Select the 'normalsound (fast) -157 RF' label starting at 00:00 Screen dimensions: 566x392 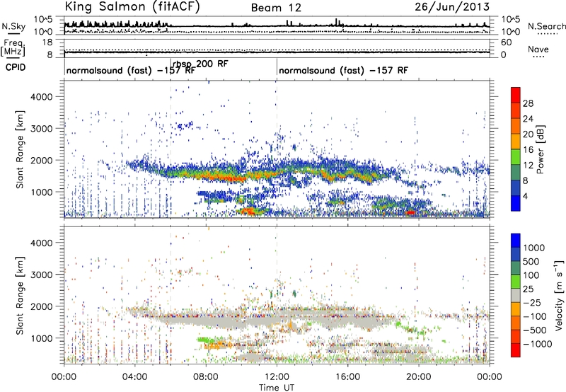131,70
